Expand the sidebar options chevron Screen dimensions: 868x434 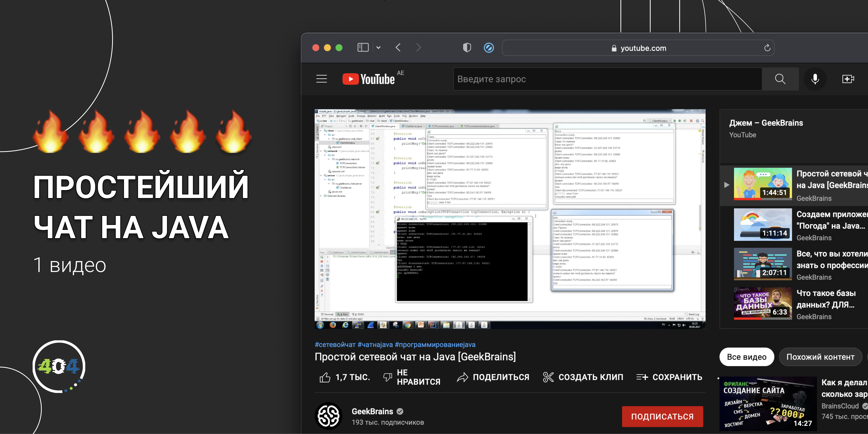378,48
